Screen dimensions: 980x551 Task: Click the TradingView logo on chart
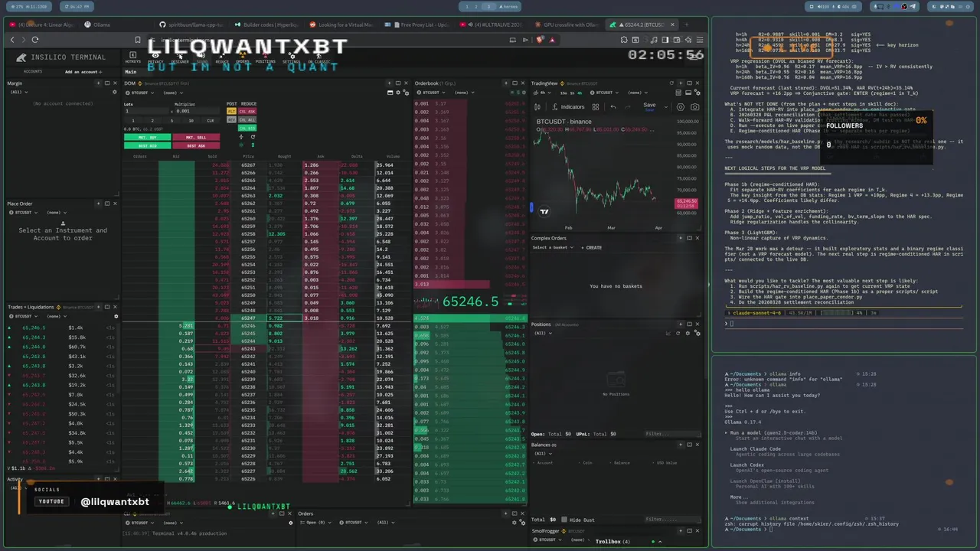coord(544,211)
